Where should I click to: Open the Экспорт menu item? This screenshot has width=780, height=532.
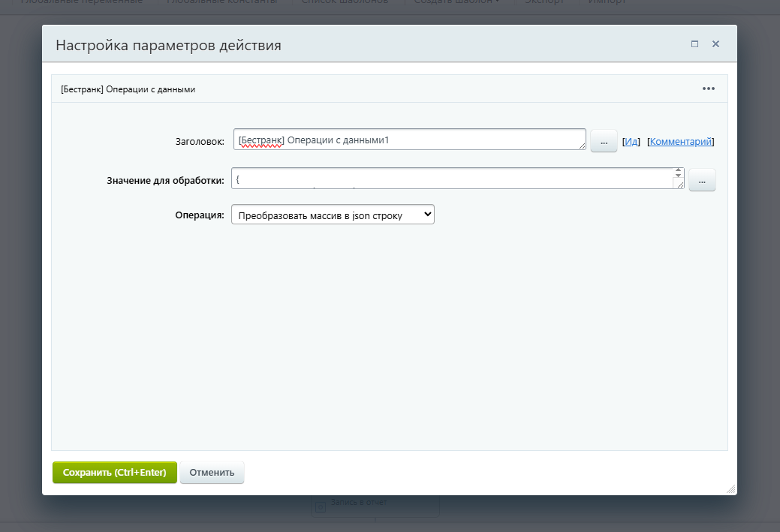point(544,2)
